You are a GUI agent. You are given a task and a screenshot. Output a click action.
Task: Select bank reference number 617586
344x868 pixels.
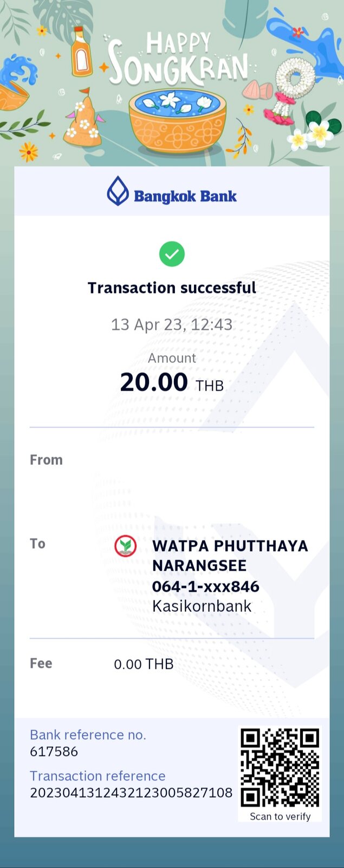[x=54, y=751]
